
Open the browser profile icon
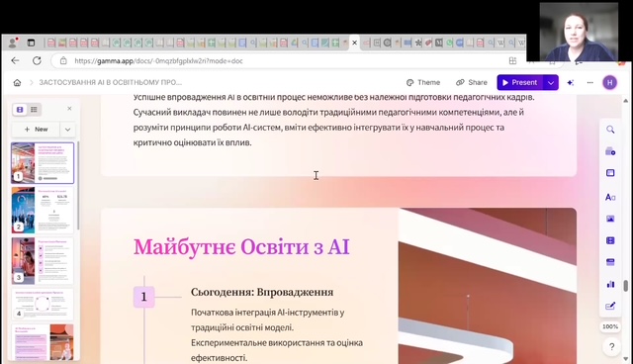[13, 43]
